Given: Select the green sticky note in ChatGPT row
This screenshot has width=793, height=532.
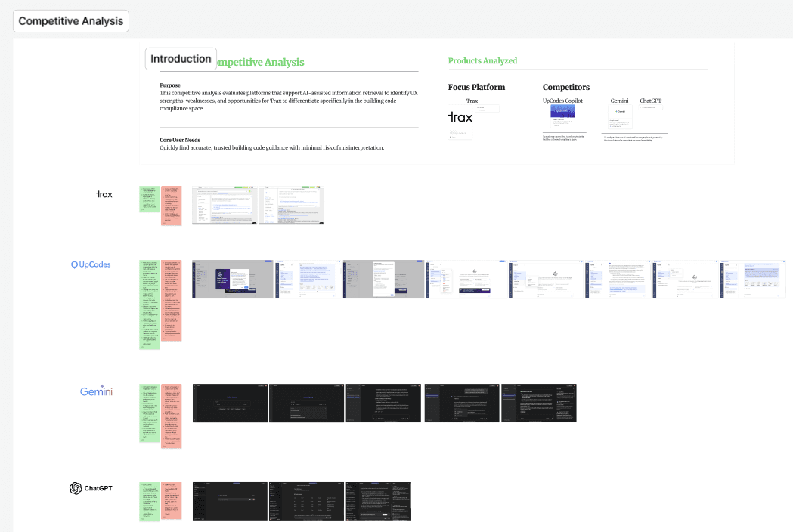Looking at the screenshot, I should 150,502.
